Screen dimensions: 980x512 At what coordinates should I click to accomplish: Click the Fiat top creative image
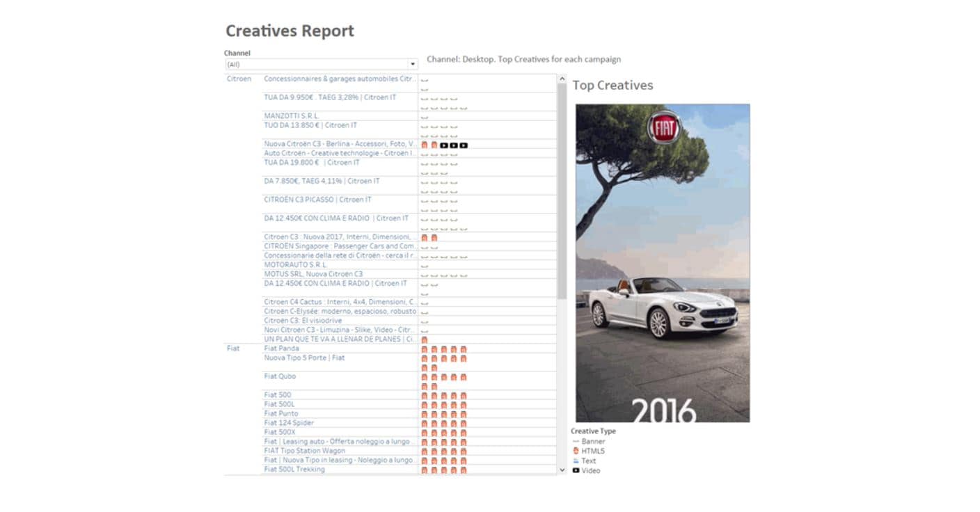(663, 263)
